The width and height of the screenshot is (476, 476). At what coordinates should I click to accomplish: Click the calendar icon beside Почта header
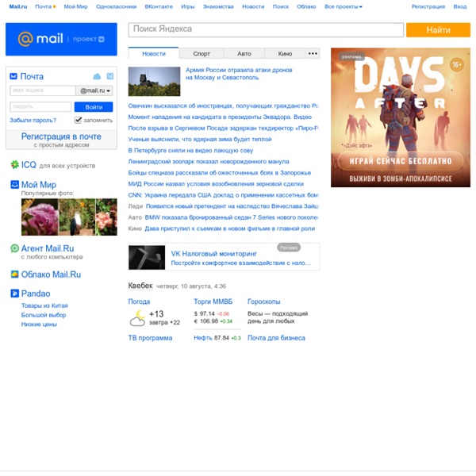[109, 76]
